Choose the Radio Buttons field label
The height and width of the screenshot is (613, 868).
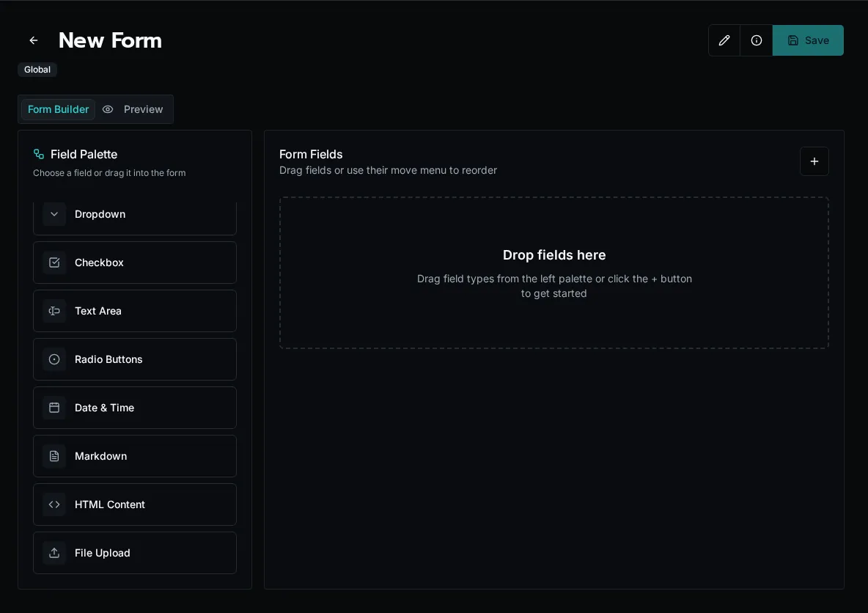[x=108, y=359]
